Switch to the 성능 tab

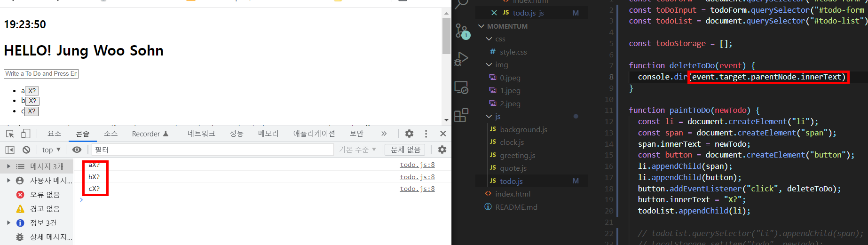(237, 134)
